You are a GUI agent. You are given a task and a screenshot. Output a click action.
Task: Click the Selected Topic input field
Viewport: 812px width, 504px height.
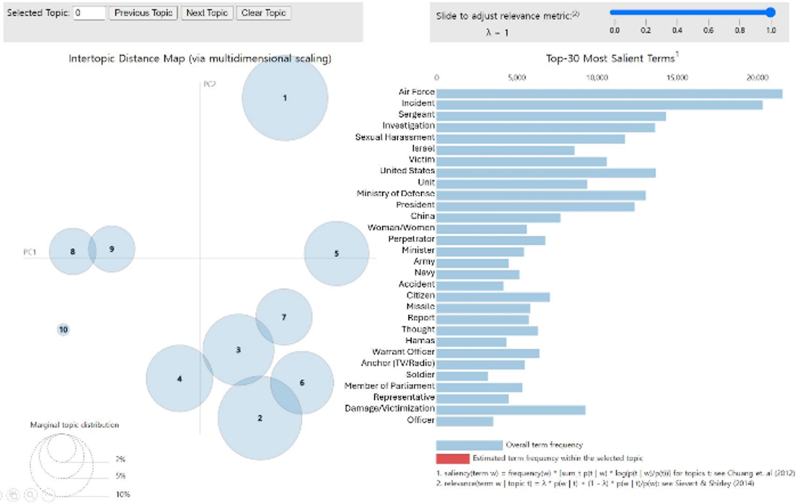point(89,13)
